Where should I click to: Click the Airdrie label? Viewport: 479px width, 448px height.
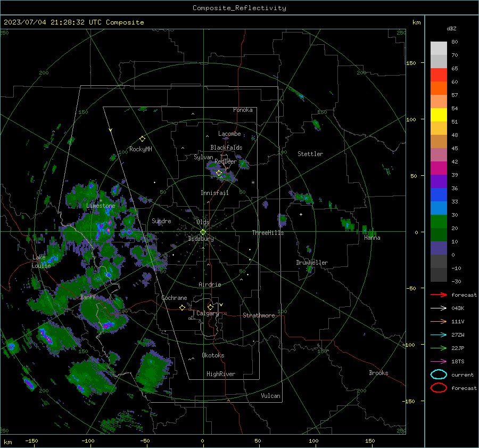[210, 284]
